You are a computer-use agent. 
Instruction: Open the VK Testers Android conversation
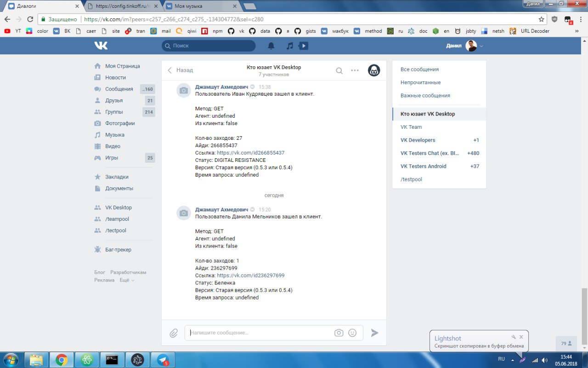pyautogui.click(x=439, y=167)
